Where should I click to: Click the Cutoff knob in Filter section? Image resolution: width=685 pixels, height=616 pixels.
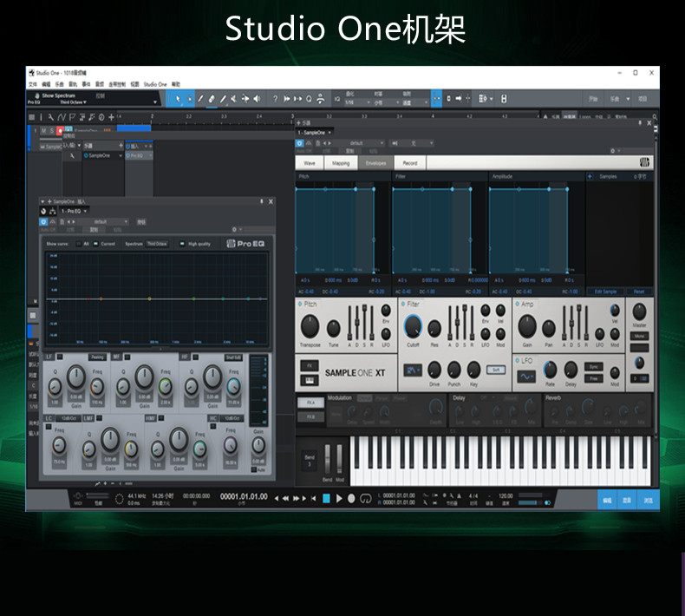coord(413,326)
